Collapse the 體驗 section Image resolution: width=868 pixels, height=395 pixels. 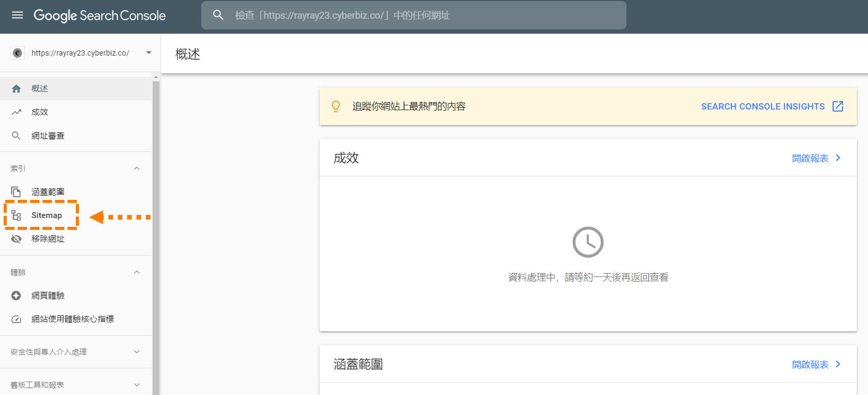click(137, 272)
